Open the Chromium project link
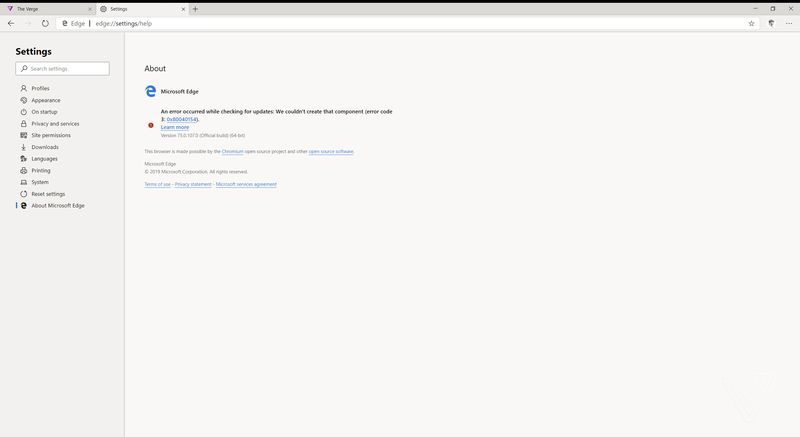Viewport: 800px width, 437px height. [232, 151]
